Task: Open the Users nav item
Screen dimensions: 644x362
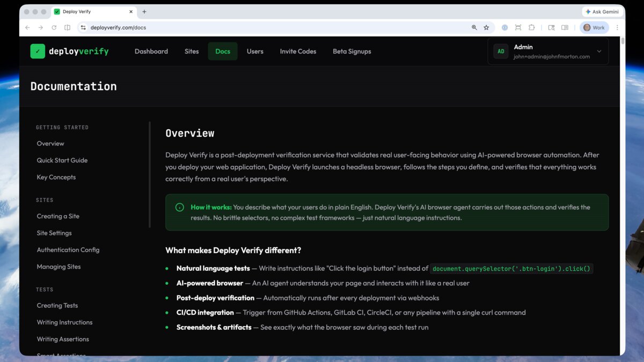Action: coord(255,51)
